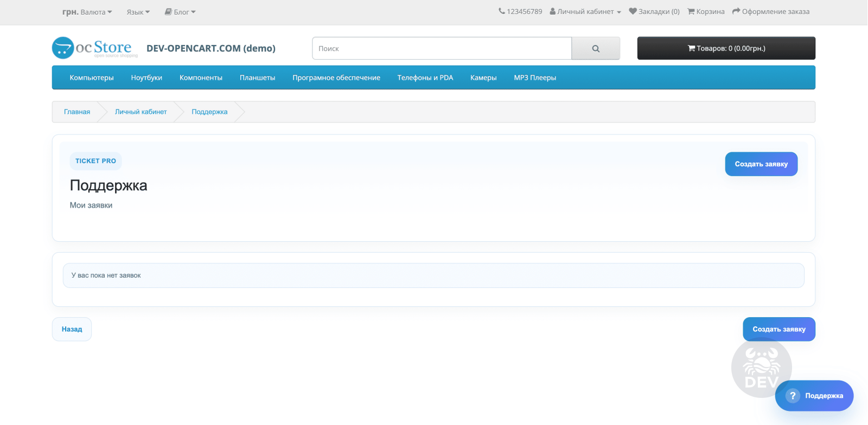Open Компоненты category menu
This screenshot has width=868, height=425.
coord(201,78)
